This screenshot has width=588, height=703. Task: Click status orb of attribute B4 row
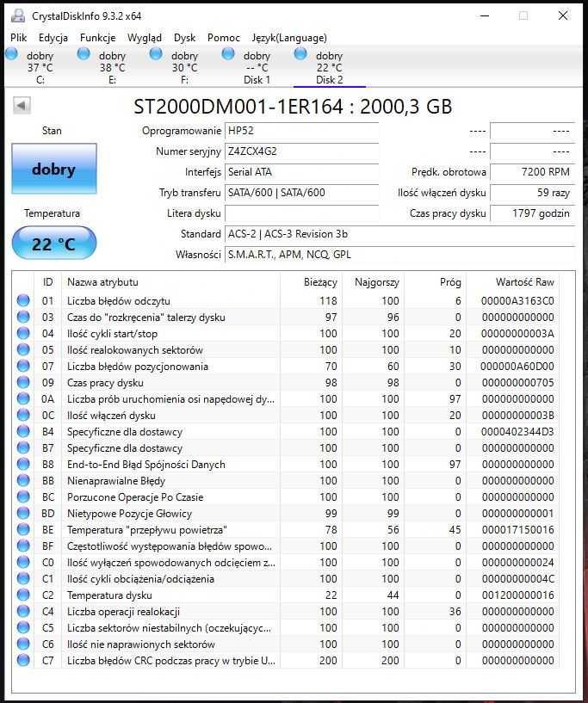pos(23,431)
